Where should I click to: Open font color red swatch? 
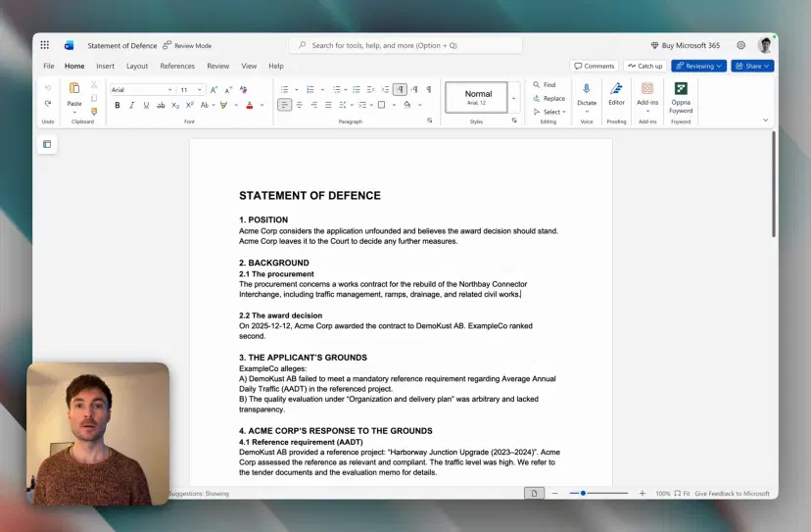point(250,105)
